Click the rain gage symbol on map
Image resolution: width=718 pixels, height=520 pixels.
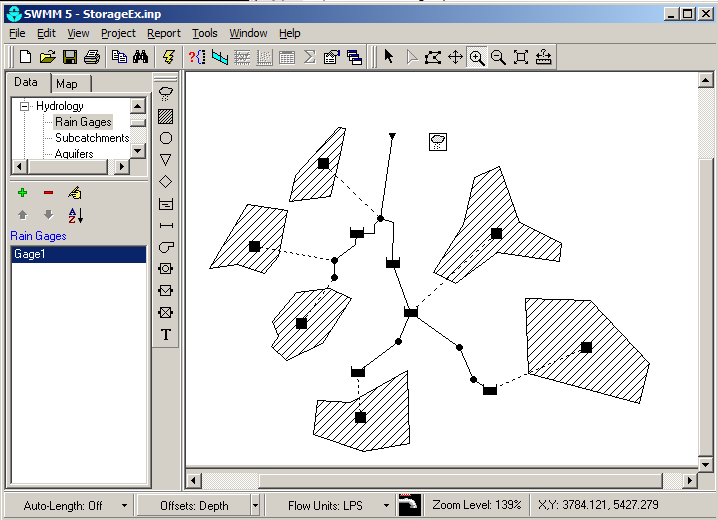point(438,141)
